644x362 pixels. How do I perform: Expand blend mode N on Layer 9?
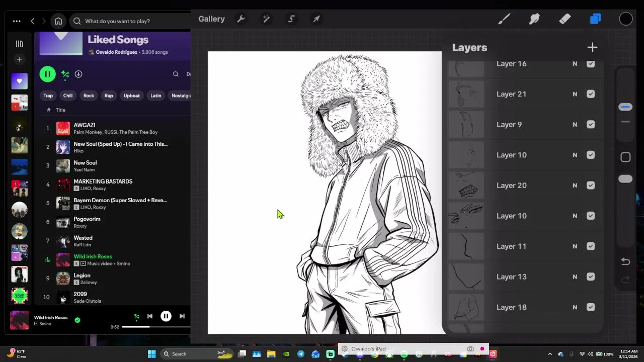pyautogui.click(x=575, y=125)
